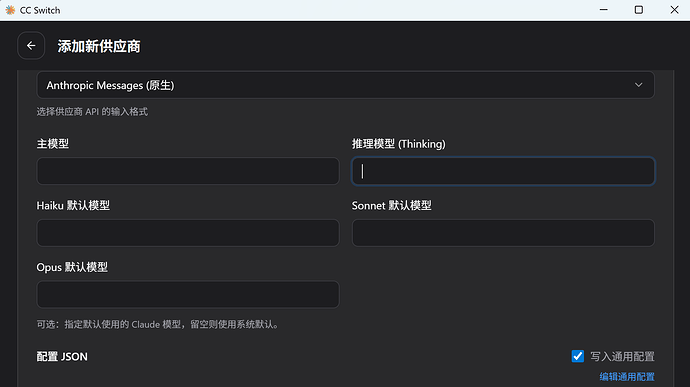
Task: Close the CC Switch window
Action: pyautogui.click(x=674, y=10)
